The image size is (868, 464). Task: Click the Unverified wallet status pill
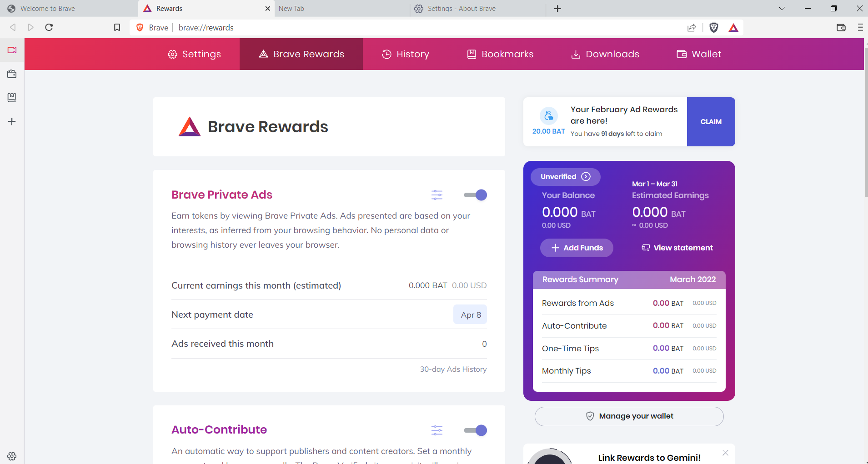565,177
